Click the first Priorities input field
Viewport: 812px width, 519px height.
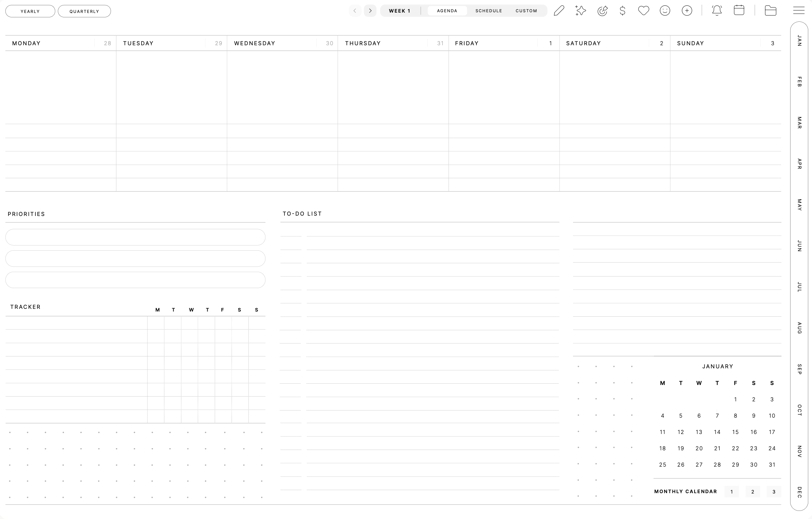point(135,237)
